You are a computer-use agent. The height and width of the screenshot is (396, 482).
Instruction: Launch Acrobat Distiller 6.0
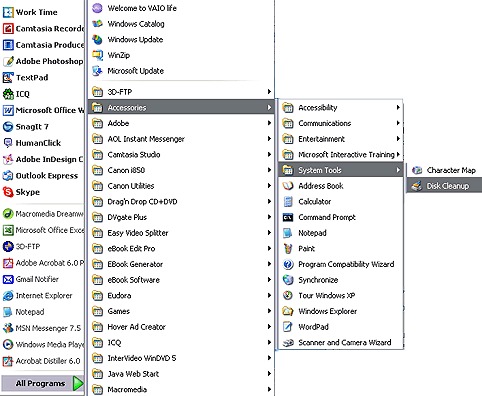pyautogui.click(x=42, y=361)
